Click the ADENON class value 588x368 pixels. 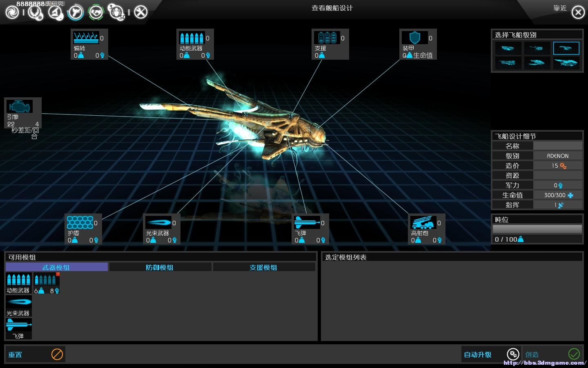tap(557, 156)
